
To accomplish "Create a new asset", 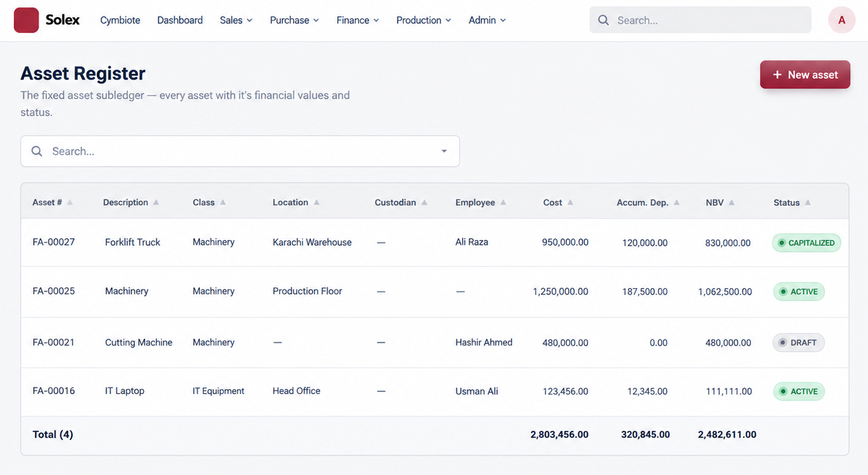I will coord(805,74).
